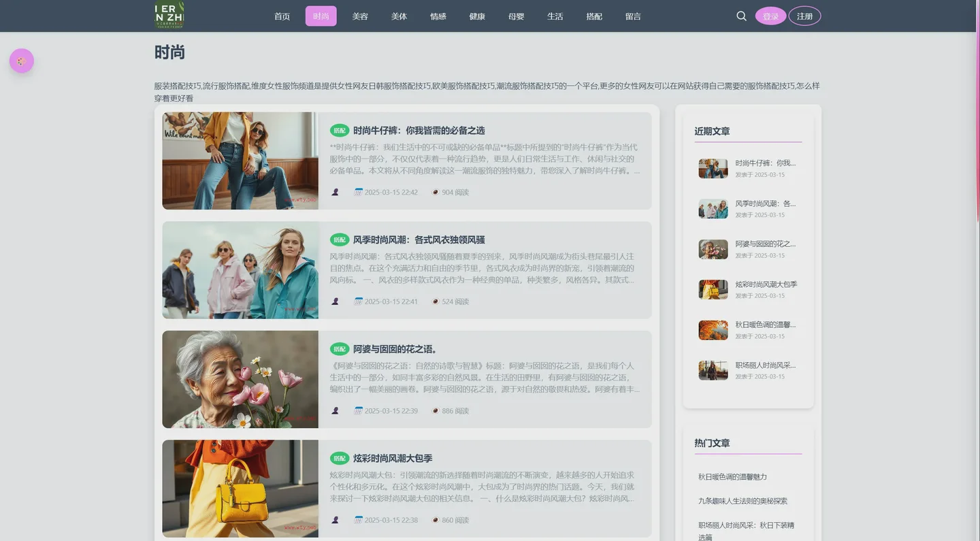
Task: Open the 时尚牛仔裤：你我皆需的必备之选 article title
Action: coord(419,131)
